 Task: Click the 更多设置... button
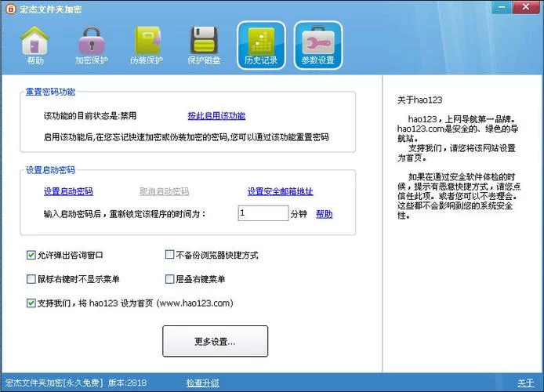215,341
